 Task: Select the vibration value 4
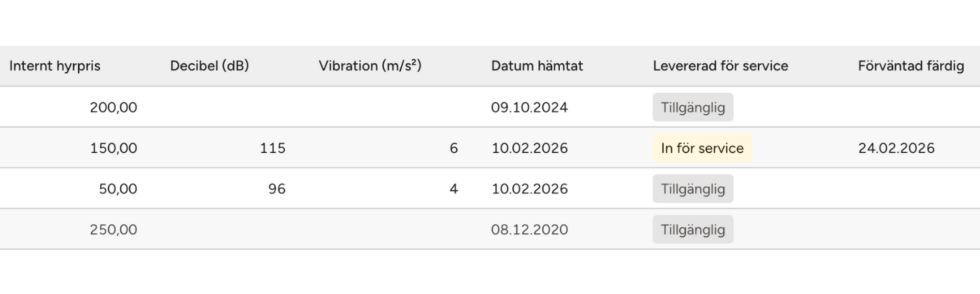(454, 189)
